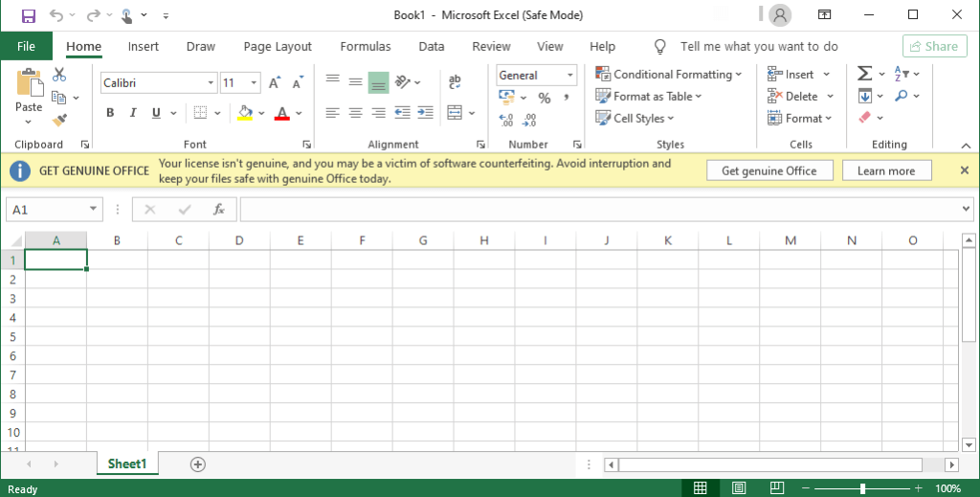Screen dimensions: 980x497
Task: Switch to the Page Layout tab
Action: pos(278,46)
